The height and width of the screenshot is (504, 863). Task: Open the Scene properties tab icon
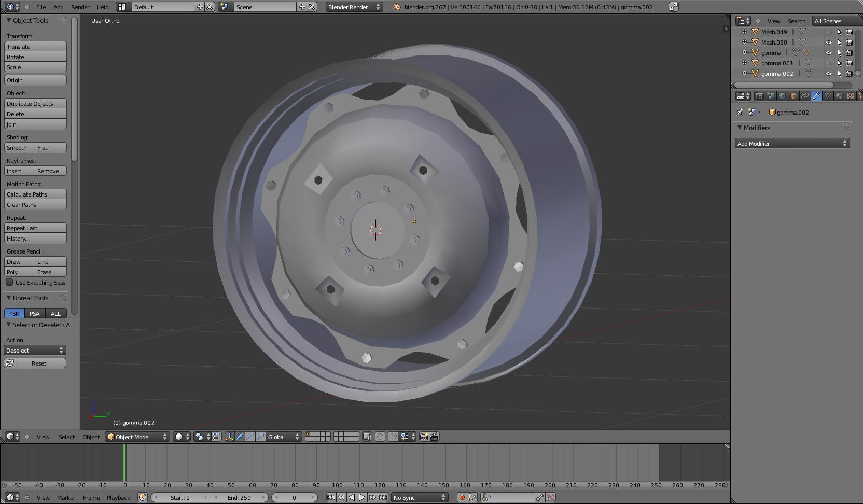pyautogui.click(x=771, y=96)
